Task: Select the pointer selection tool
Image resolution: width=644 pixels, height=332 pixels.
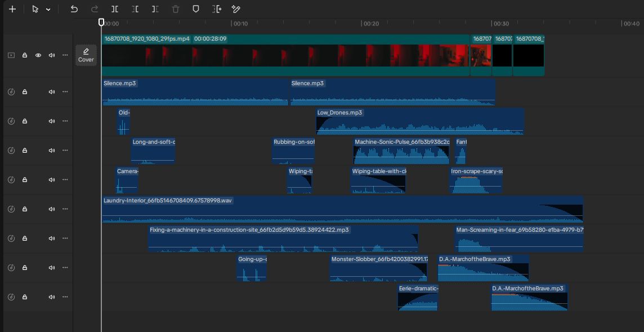Action: (x=35, y=9)
